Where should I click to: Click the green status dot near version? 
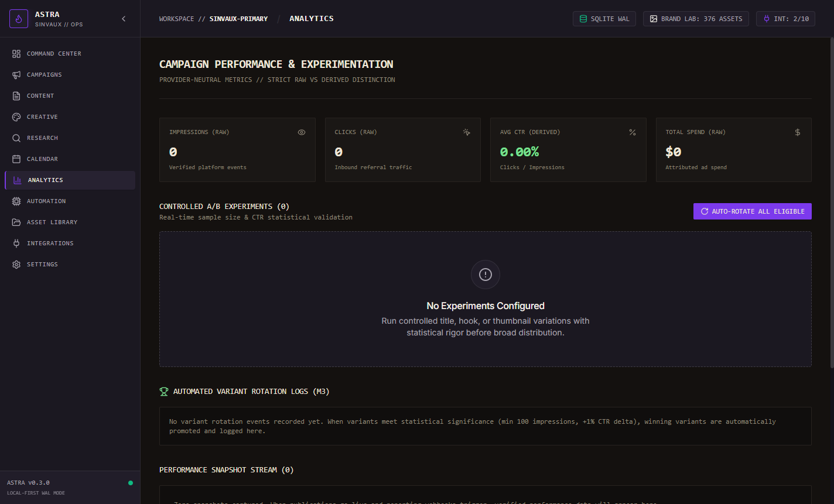(x=131, y=483)
